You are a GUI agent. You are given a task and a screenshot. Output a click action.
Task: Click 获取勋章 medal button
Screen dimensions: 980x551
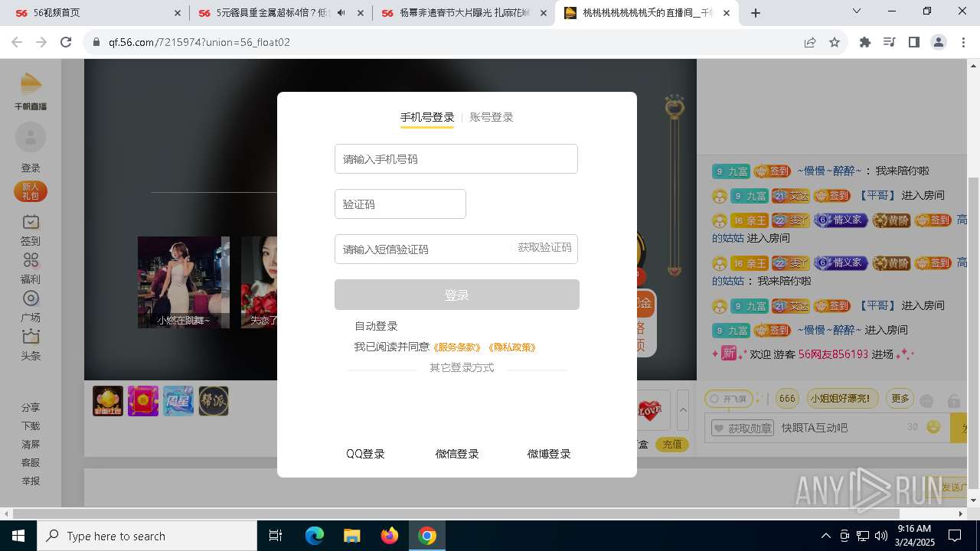click(741, 428)
